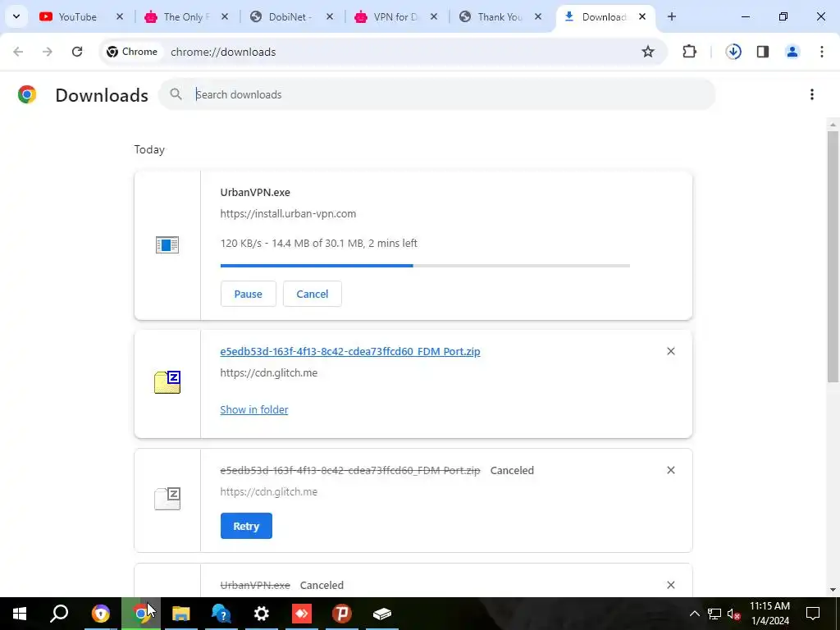Bookmark this page with the star icon
The width and height of the screenshot is (840, 630).
(648, 52)
